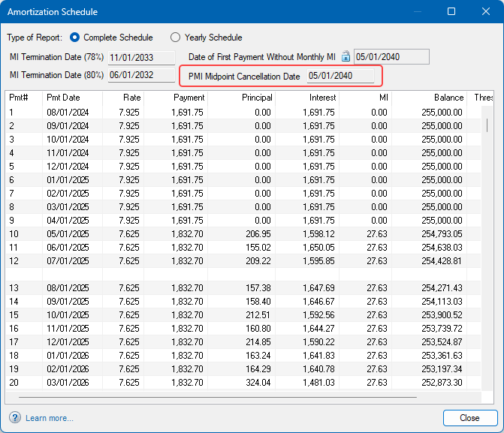The image size is (504, 433).
Task: Click the Date of First Payment Without MI field
Action: 391,57
